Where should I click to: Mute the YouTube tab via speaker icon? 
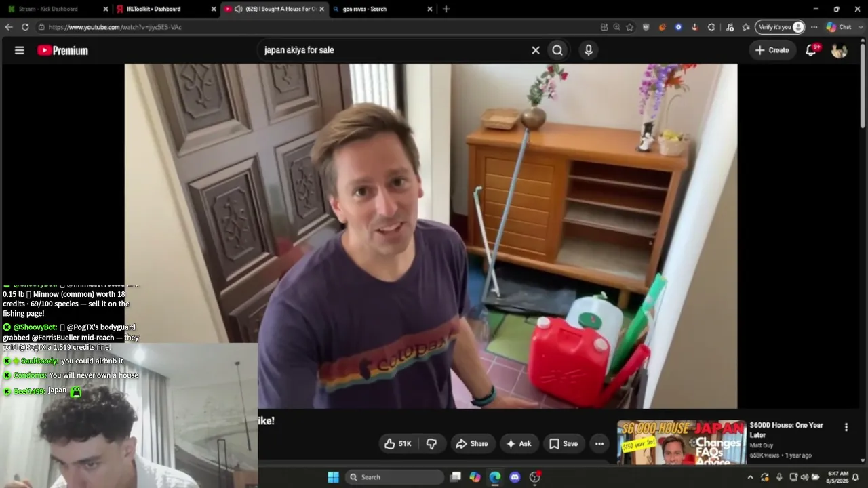pyautogui.click(x=239, y=9)
